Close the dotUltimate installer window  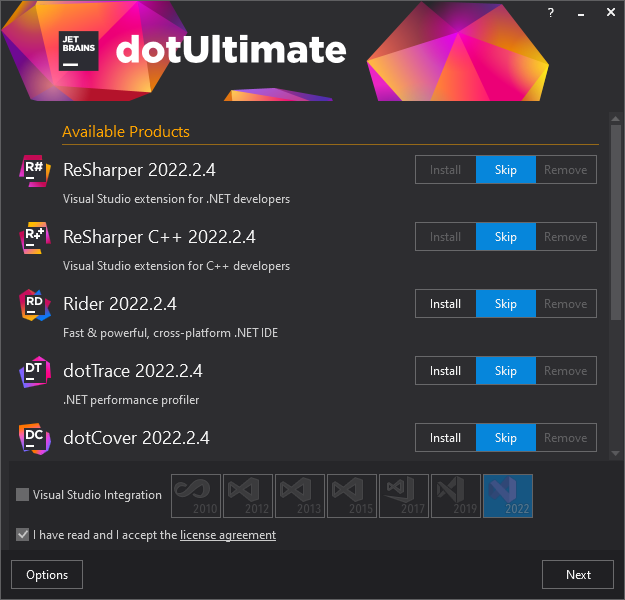pos(611,12)
